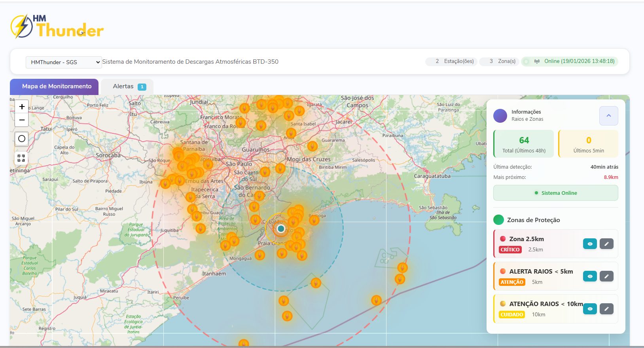Click the teal station marker on map

click(x=281, y=228)
